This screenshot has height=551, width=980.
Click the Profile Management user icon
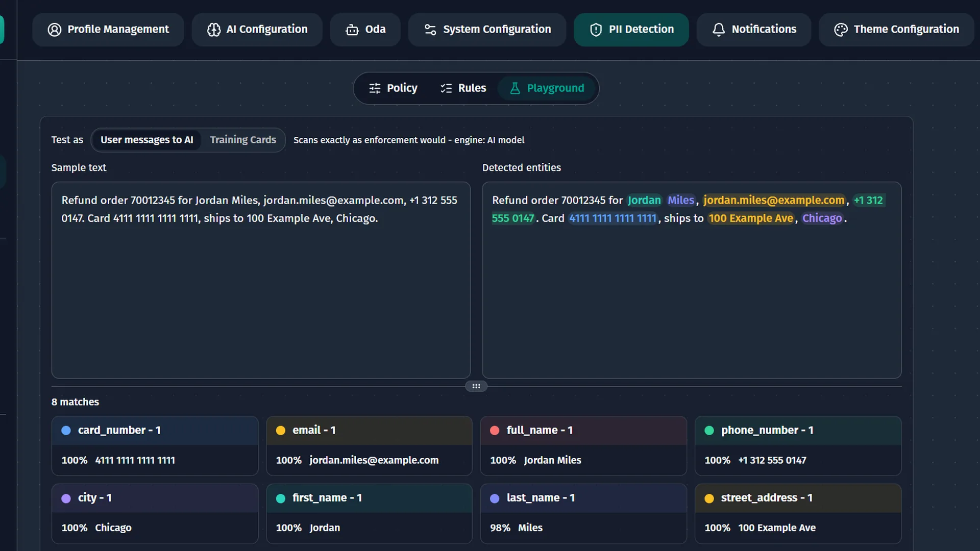[54, 30]
